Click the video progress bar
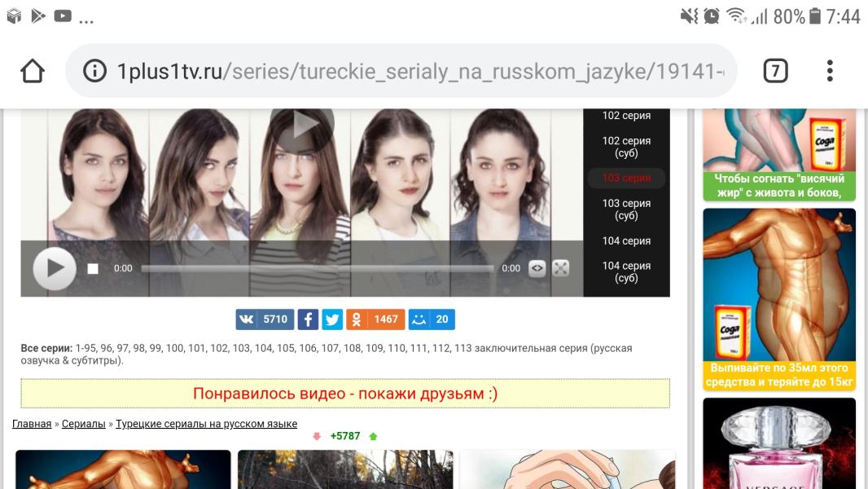 318,269
